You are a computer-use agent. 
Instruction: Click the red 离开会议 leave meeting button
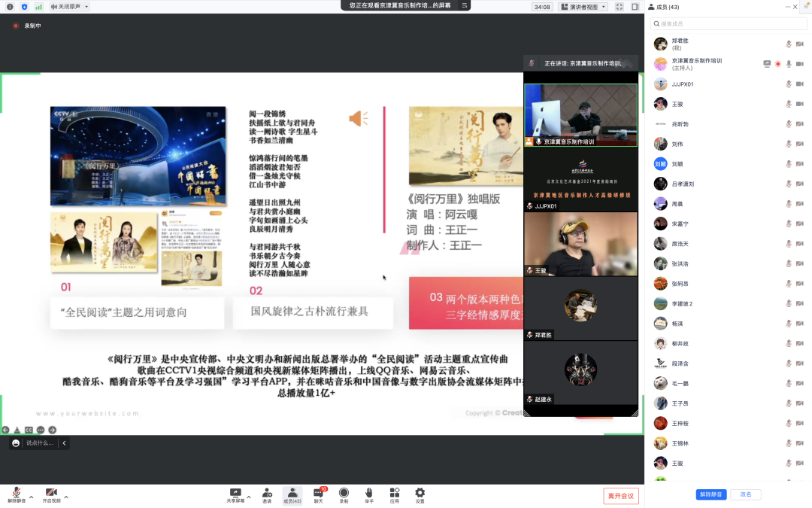point(621,496)
